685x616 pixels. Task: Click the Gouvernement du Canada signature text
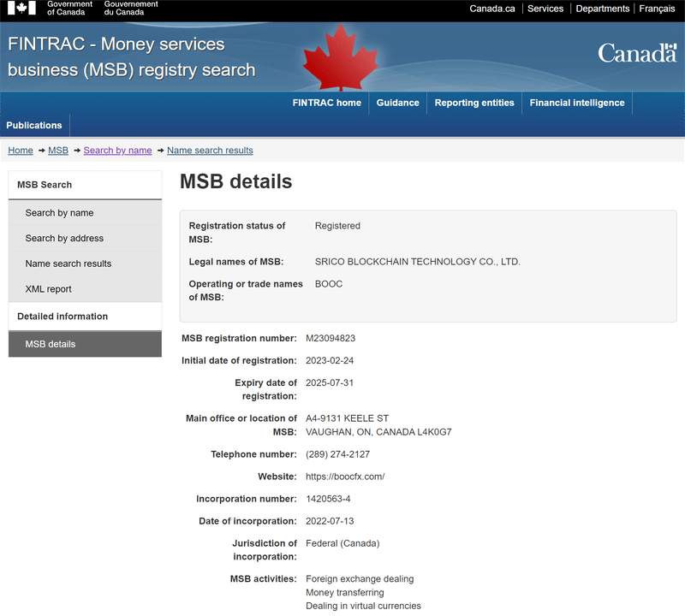pos(131,8)
